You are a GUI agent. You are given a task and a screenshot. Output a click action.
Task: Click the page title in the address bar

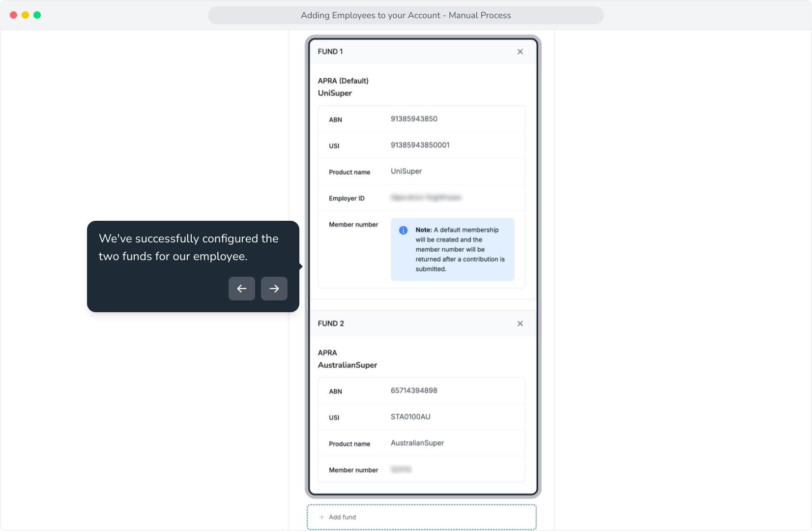pos(406,15)
